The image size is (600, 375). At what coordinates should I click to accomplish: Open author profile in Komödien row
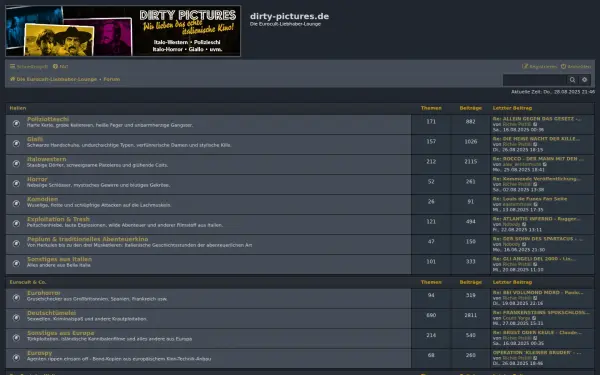coord(517,204)
